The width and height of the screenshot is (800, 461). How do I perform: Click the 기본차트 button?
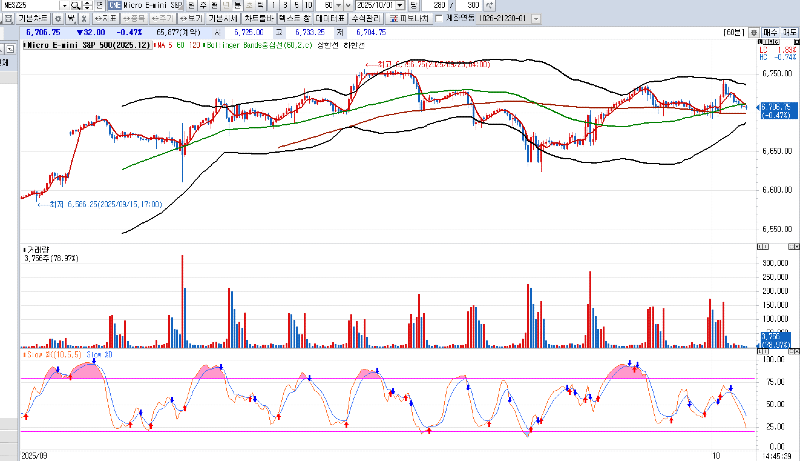click(x=32, y=18)
